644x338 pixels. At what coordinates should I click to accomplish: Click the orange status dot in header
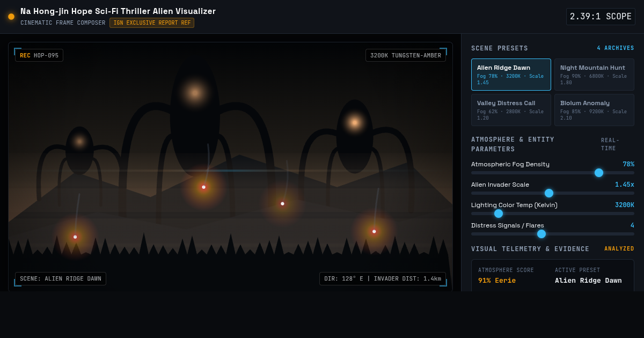pos(11,17)
